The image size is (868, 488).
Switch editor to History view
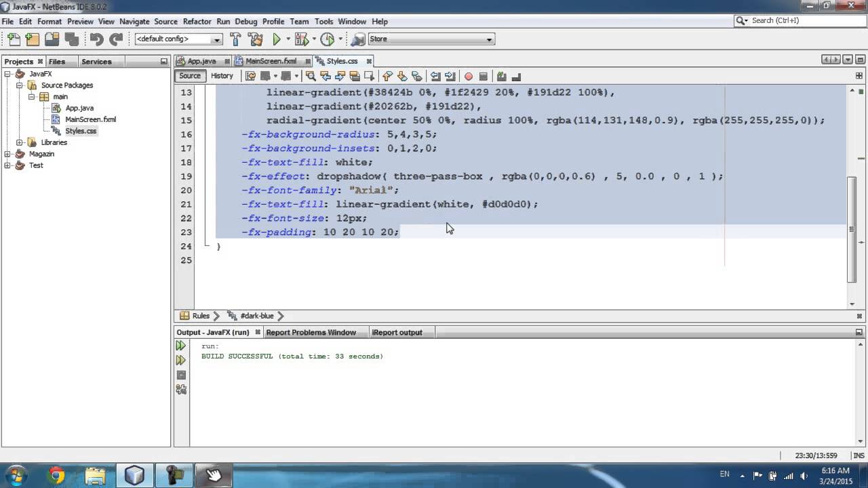222,76
